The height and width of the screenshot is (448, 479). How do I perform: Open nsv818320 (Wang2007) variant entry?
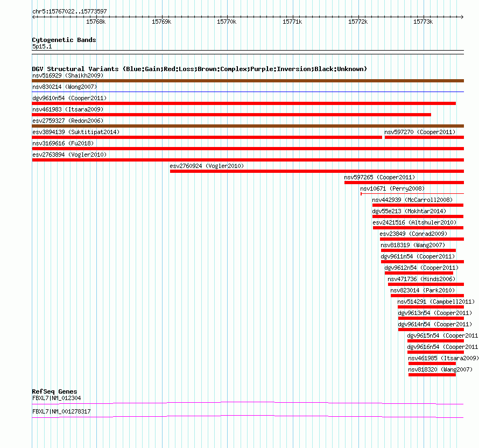[440, 369]
